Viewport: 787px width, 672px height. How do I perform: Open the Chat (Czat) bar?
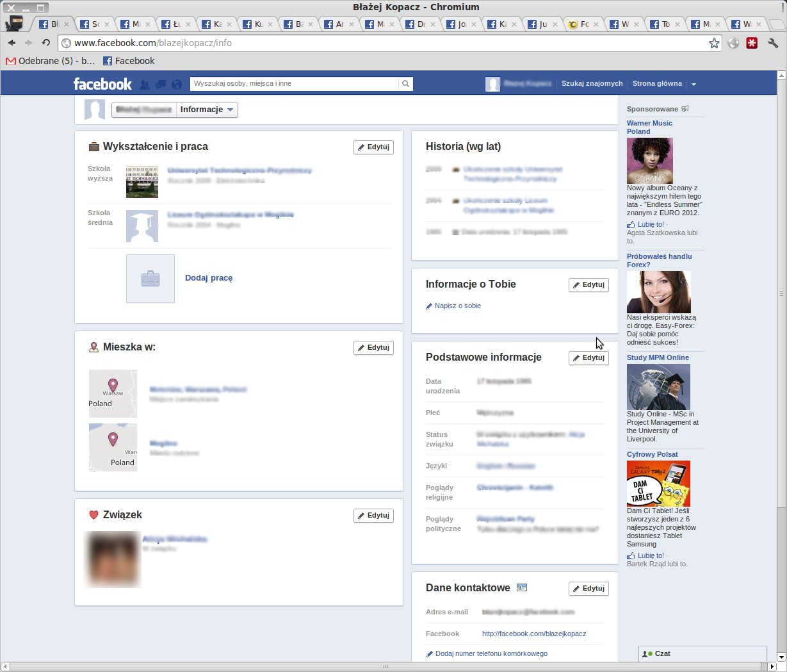click(702, 653)
